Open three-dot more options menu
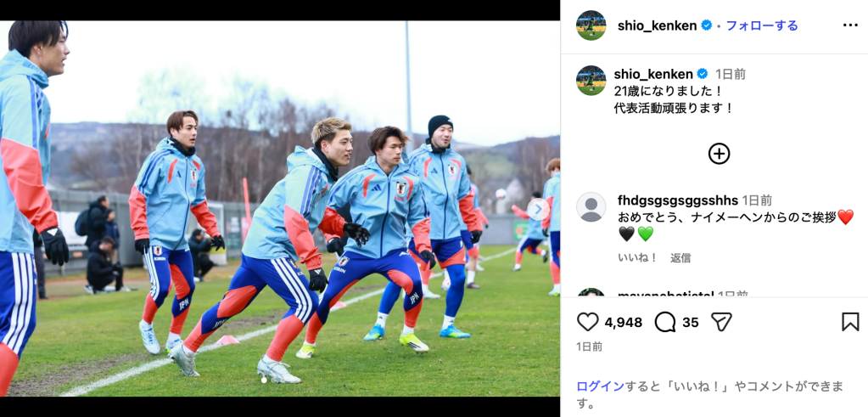Viewport: 868px width, 417px height. [x=850, y=25]
